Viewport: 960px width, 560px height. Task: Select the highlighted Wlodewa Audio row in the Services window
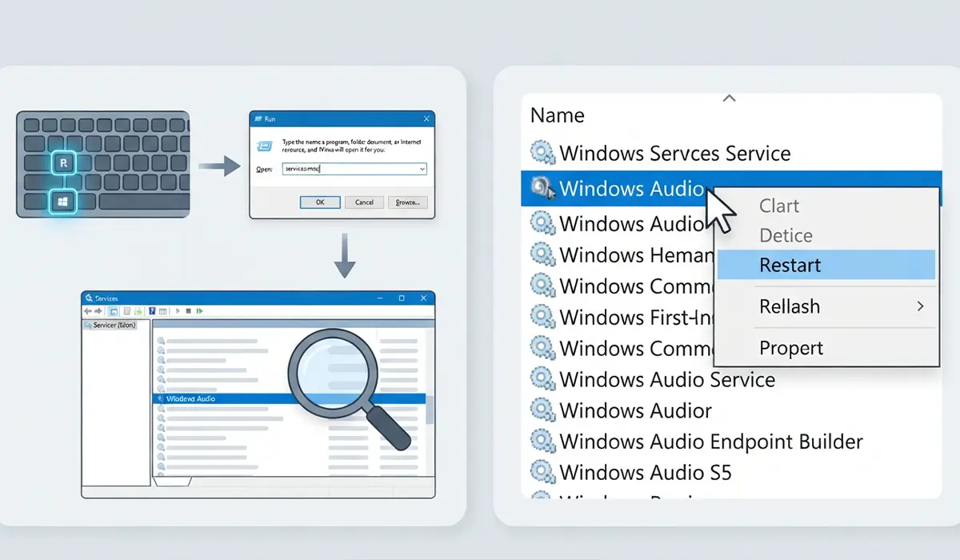(x=288, y=398)
